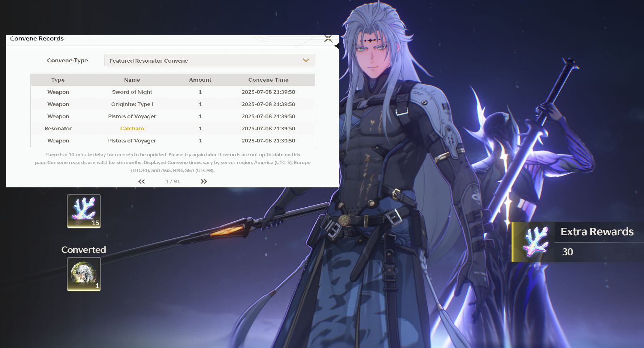Image resolution: width=644 pixels, height=348 pixels.
Task: Expand the Convene Type chevron arrow
Action: [306, 60]
